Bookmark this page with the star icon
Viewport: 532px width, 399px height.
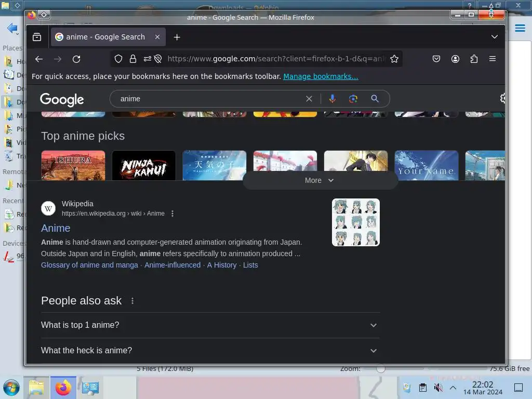point(394,59)
